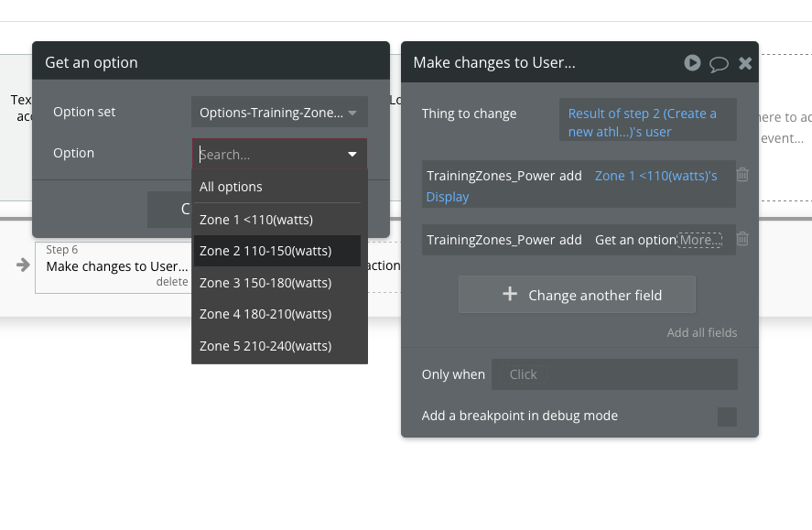Click the arrow beside Step 6
This screenshot has height=530, width=812.
coord(23,265)
